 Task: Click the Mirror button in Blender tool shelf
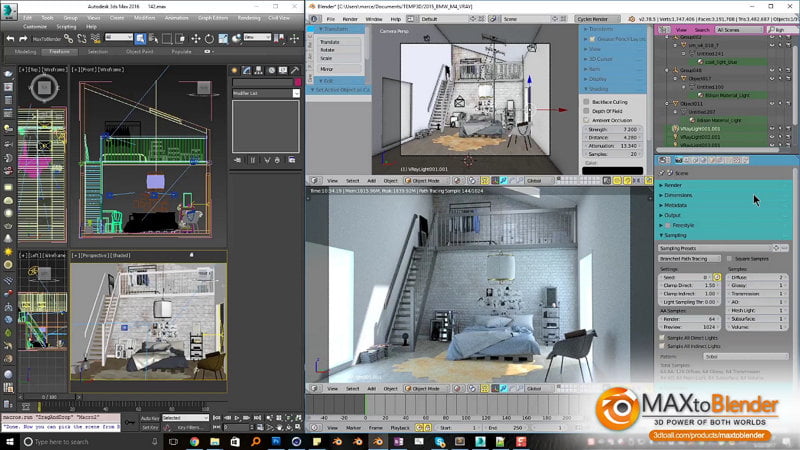(x=341, y=69)
